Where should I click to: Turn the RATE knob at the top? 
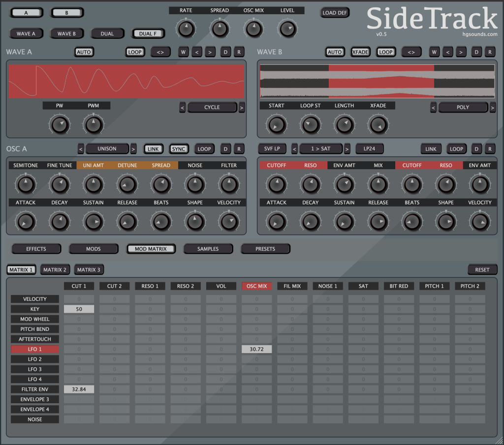(186, 29)
